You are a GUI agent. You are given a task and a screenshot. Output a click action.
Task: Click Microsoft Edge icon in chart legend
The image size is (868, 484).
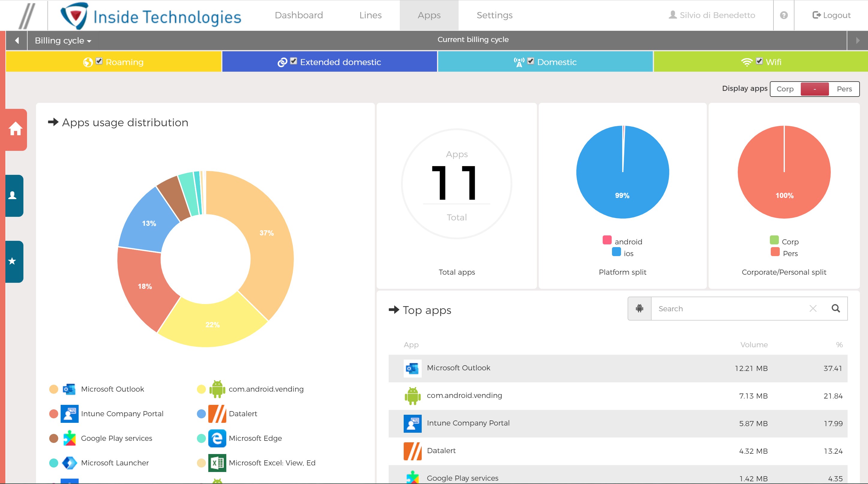217,438
